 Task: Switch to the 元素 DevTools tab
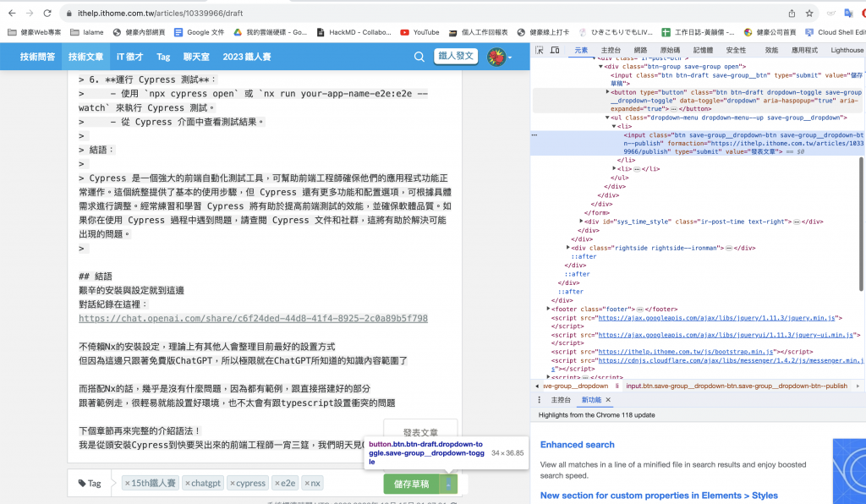[x=581, y=50]
